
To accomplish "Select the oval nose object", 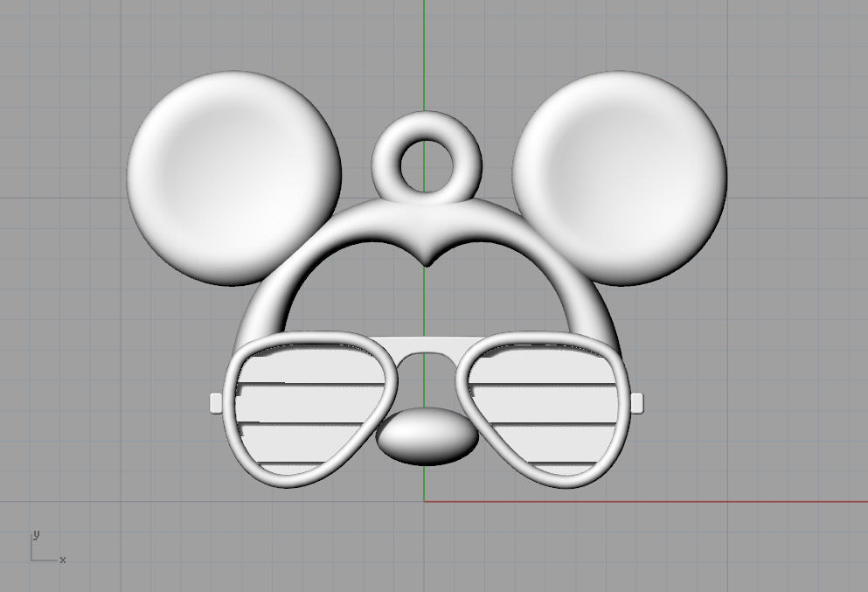I will coord(427,435).
